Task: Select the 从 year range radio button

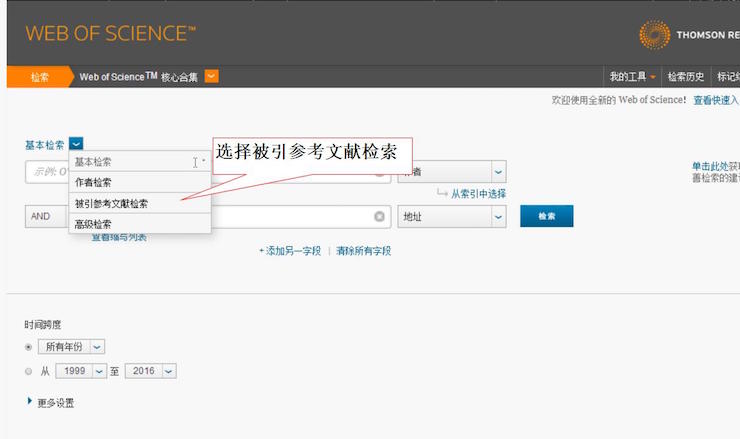Action: 28,371
